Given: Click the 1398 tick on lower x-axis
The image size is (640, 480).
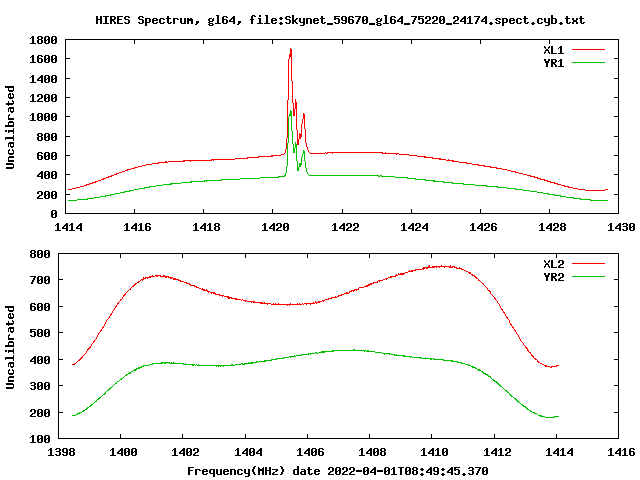Looking at the screenshot, I should pyautogui.click(x=61, y=452).
